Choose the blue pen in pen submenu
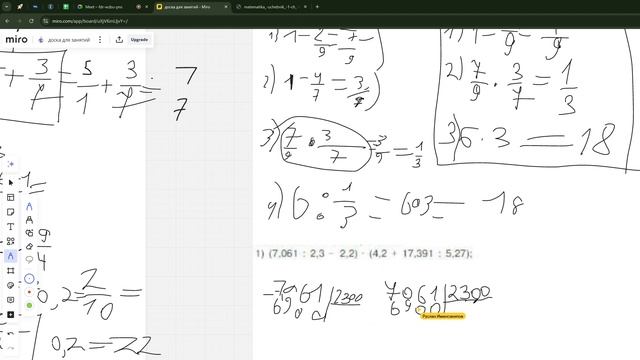Image resolution: width=640 pixels, height=360 pixels. [29, 207]
